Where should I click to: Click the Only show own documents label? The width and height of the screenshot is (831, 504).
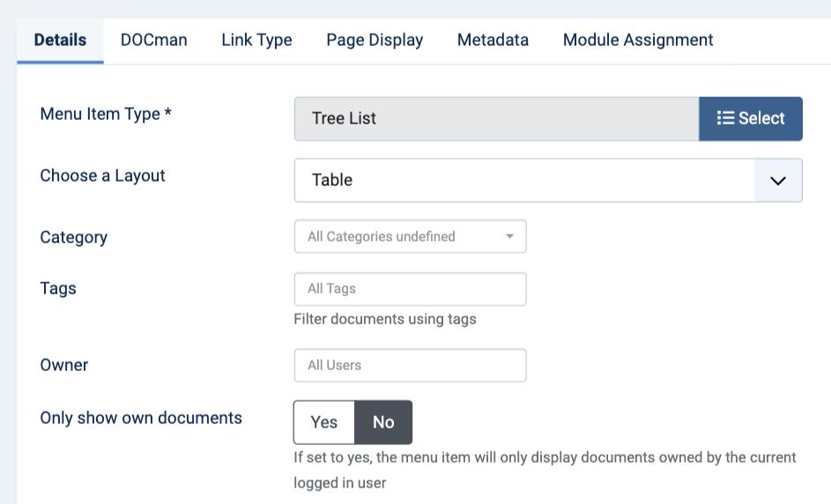tap(141, 419)
